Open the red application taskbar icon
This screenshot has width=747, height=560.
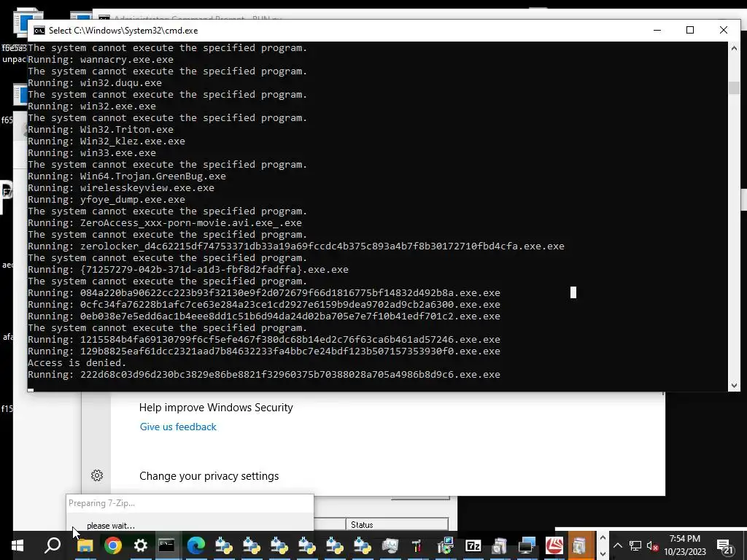(x=554, y=545)
